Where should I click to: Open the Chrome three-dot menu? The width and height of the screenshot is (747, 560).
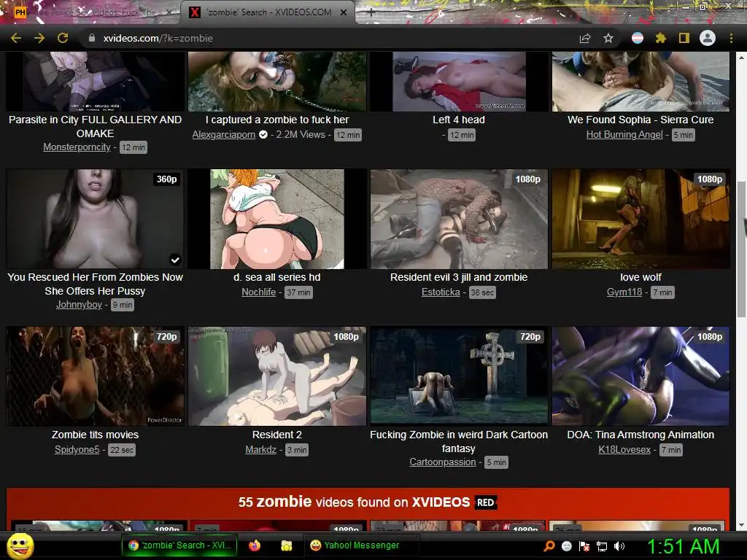(731, 38)
